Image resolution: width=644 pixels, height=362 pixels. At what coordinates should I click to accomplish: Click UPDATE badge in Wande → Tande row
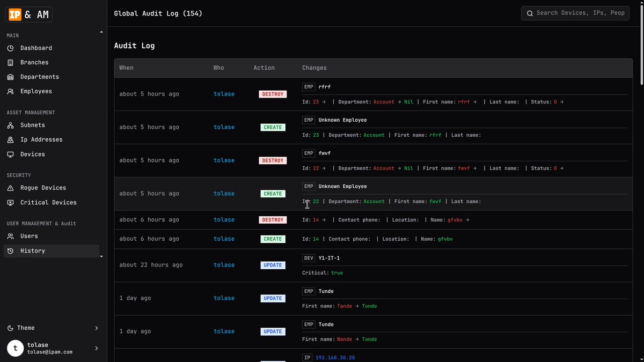click(273, 331)
